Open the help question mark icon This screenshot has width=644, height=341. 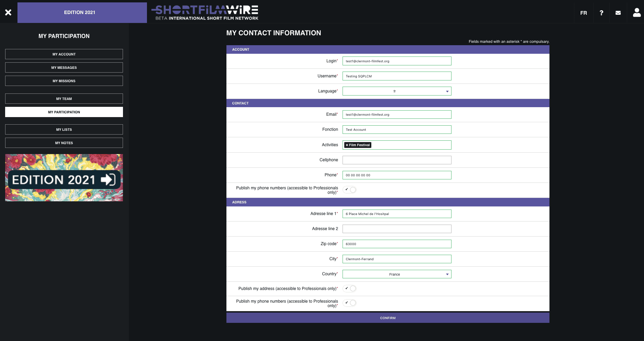tap(601, 13)
